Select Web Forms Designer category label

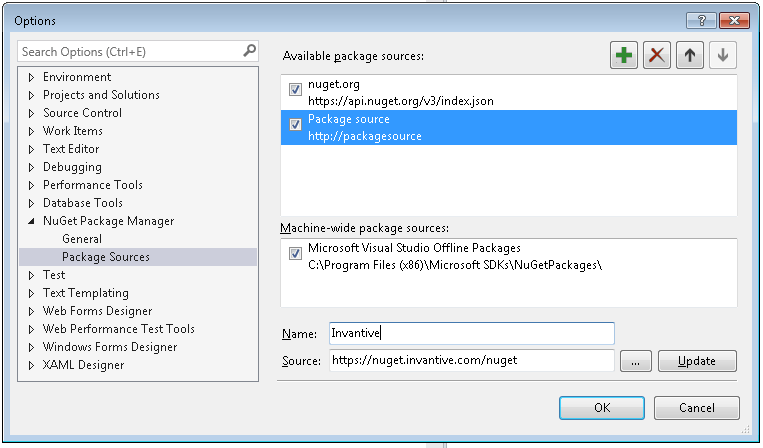pyautogui.click(x=97, y=311)
